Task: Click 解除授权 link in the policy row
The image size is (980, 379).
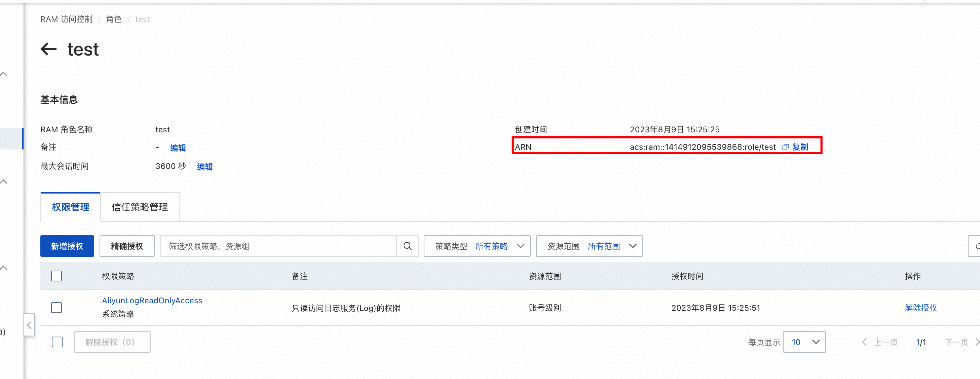Action: tap(920, 308)
